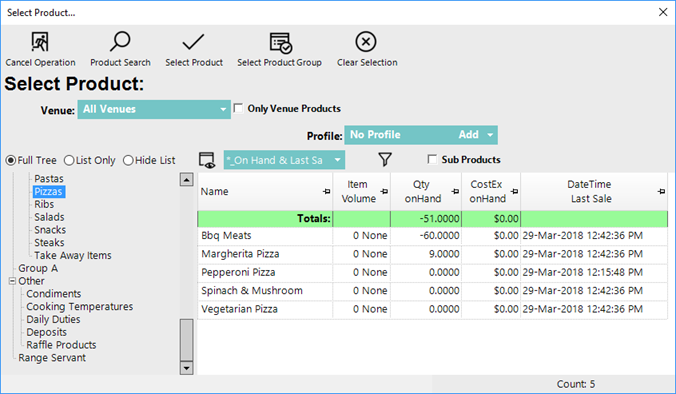
Task: Select Deposits tree item
Action: click(x=47, y=332)
